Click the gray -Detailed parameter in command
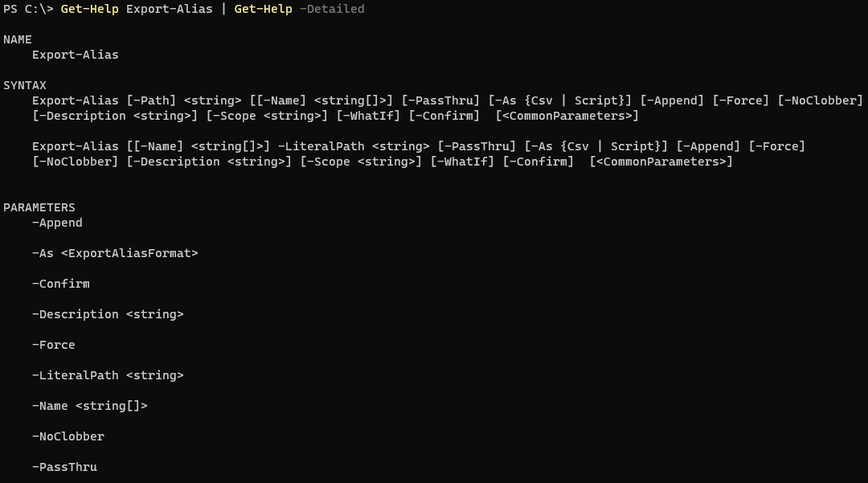The image size is (868, 483). click(332, 9)
